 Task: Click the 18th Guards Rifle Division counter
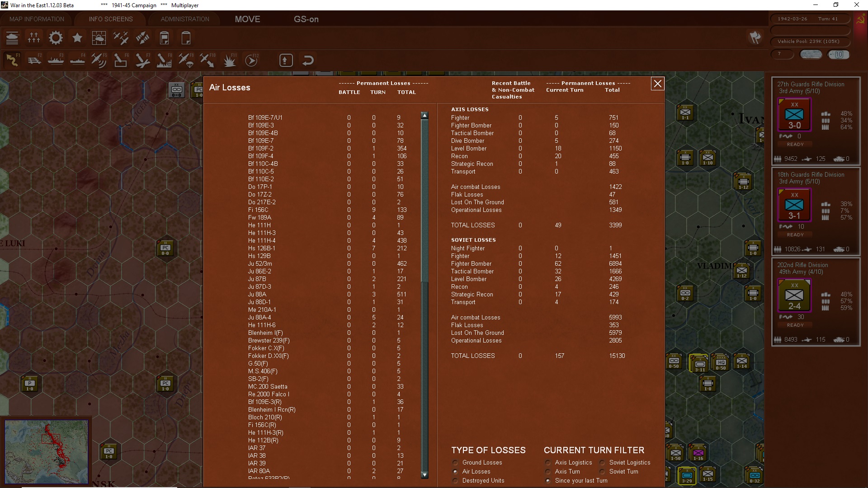[794, 206]
